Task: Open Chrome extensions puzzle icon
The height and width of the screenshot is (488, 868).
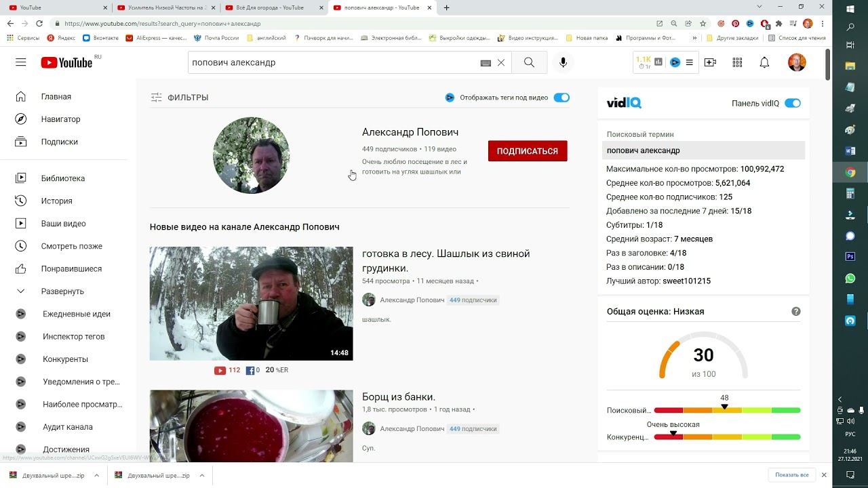Action: [x=779, y=23]
